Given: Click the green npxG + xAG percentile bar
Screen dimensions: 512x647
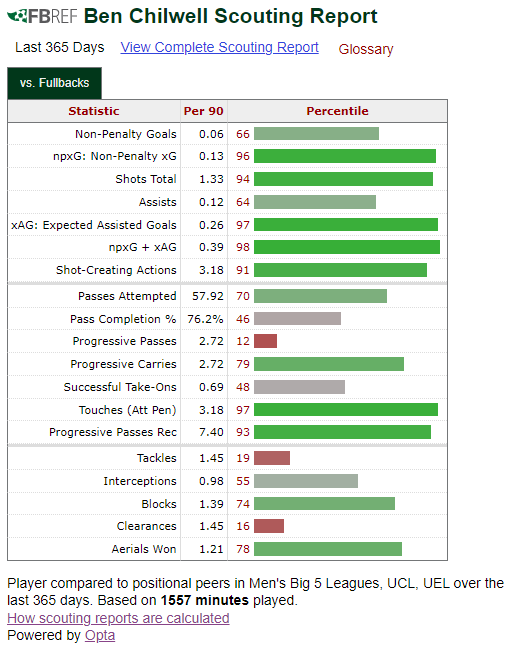Looking at the screenshot, I should 347,247.
